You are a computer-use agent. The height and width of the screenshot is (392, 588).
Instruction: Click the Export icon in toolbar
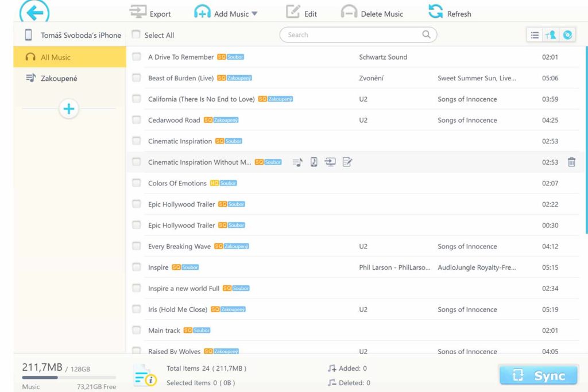pyautogui.click(x=138, y=11)
